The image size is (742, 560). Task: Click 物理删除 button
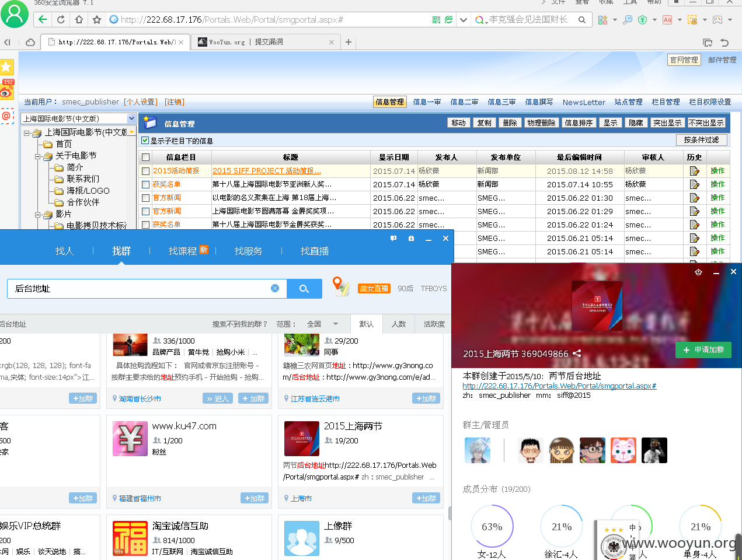(x=541, y=123)
